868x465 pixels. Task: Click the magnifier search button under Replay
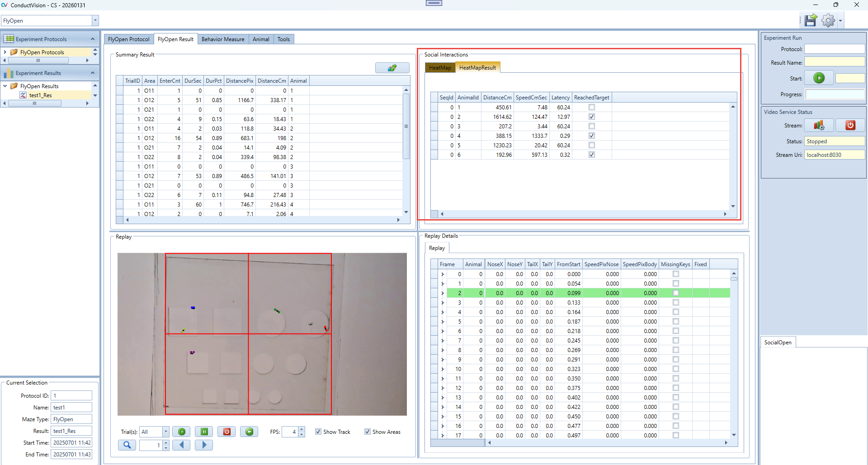tap(127, 445)
